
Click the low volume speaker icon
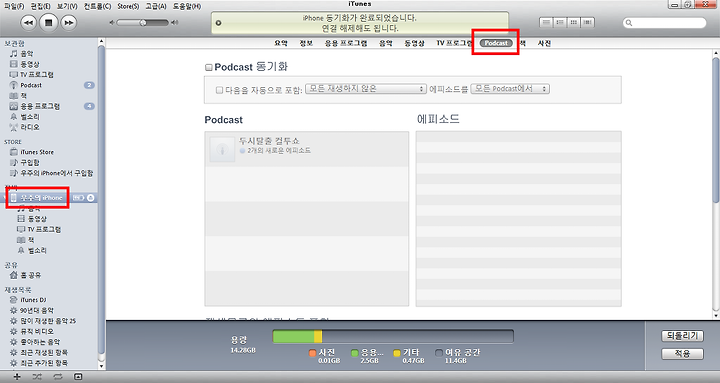point(112,23)
